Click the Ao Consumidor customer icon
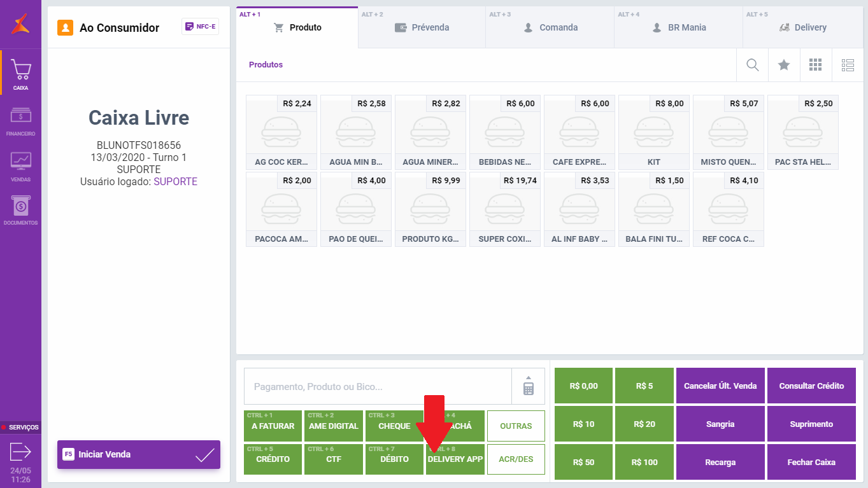The image size is (868, 488). tap(65, 27)
